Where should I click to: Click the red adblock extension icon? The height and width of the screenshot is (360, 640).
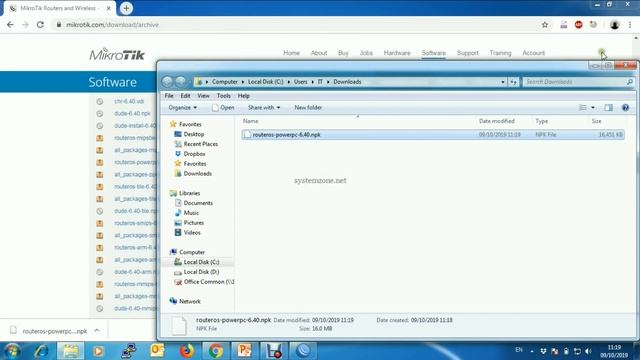click(x=578, y=25)
